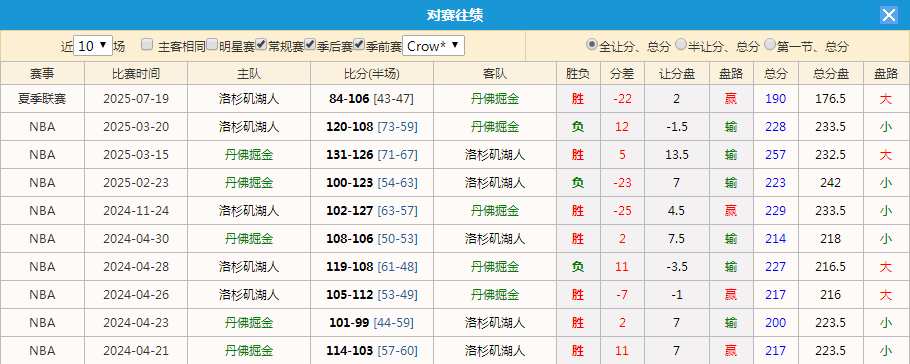
Task: Click total score 190
Action: coord(776,99)
